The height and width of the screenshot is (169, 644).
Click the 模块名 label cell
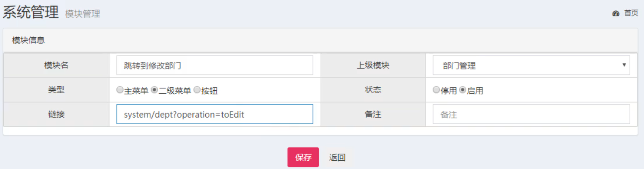pyautogui.click(x=56, y=65)
